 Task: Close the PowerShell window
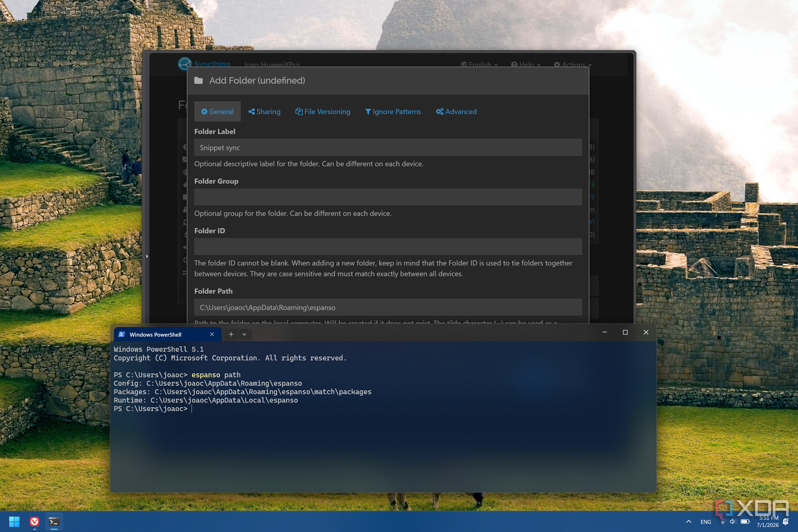[x=646, y=332]
